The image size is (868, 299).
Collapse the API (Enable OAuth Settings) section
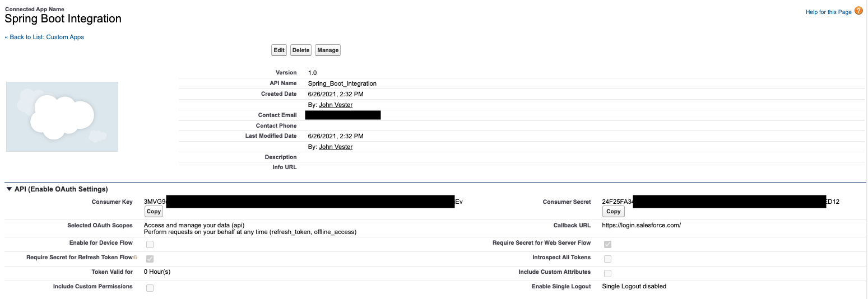9,189
